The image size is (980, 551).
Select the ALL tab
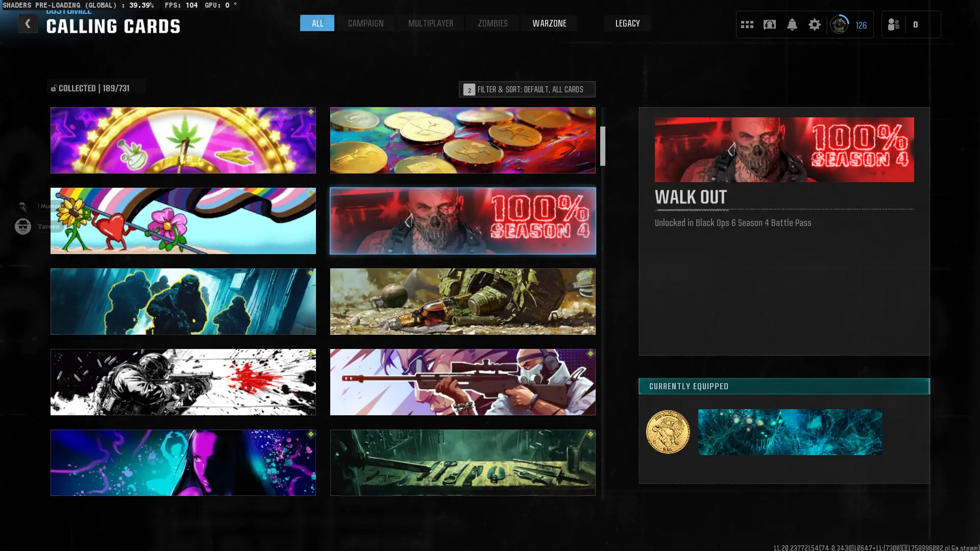[317, 23]
